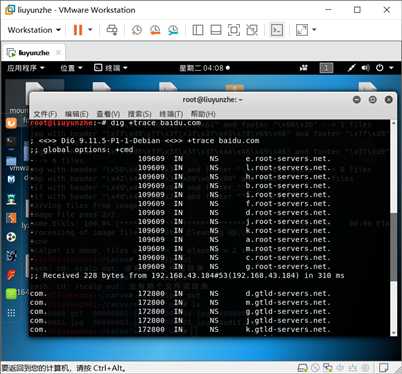Click the clock showing 星期二 04:08

(x=204, y=68)
